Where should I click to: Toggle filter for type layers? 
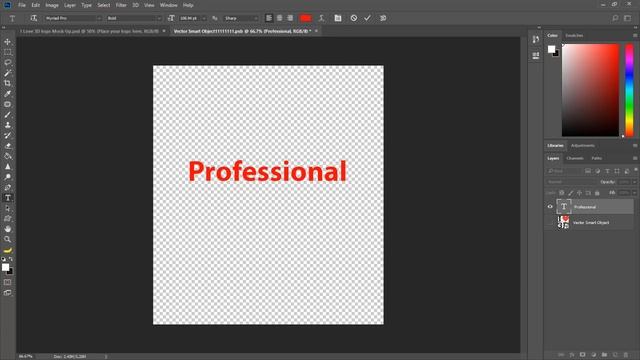(607, 171)
